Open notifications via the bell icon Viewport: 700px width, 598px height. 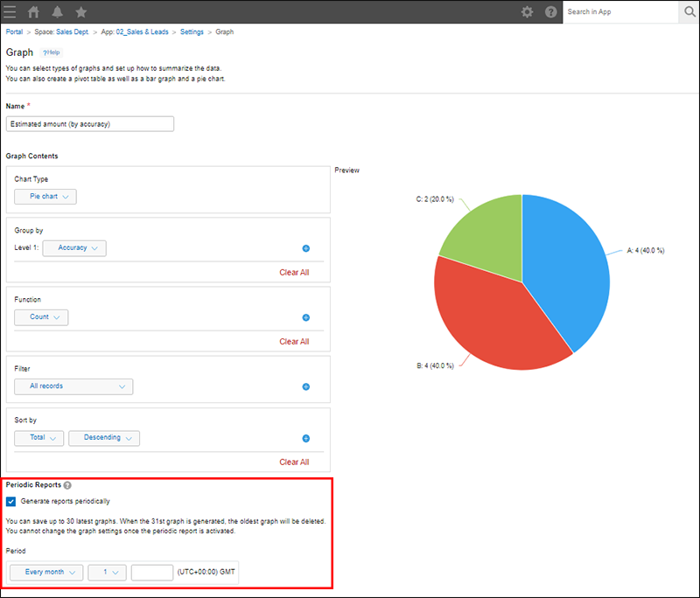[x=56, y=11]
